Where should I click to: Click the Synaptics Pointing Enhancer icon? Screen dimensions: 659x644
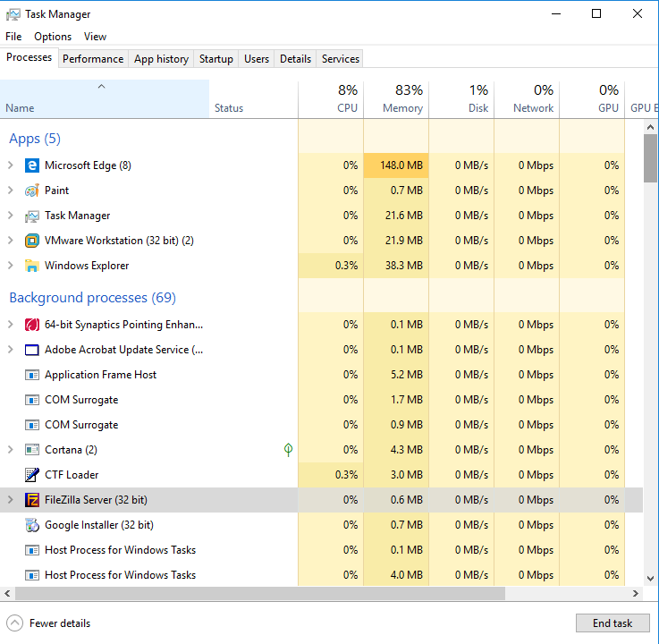tap(32, 325)
